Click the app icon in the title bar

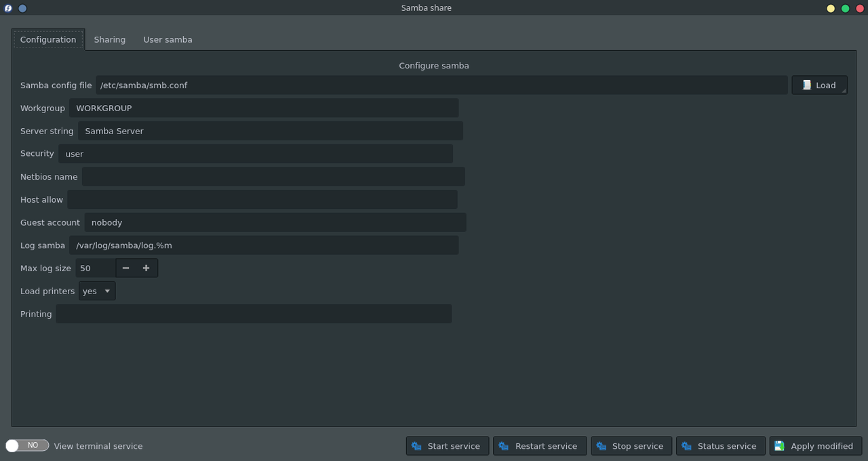point(8,8)
